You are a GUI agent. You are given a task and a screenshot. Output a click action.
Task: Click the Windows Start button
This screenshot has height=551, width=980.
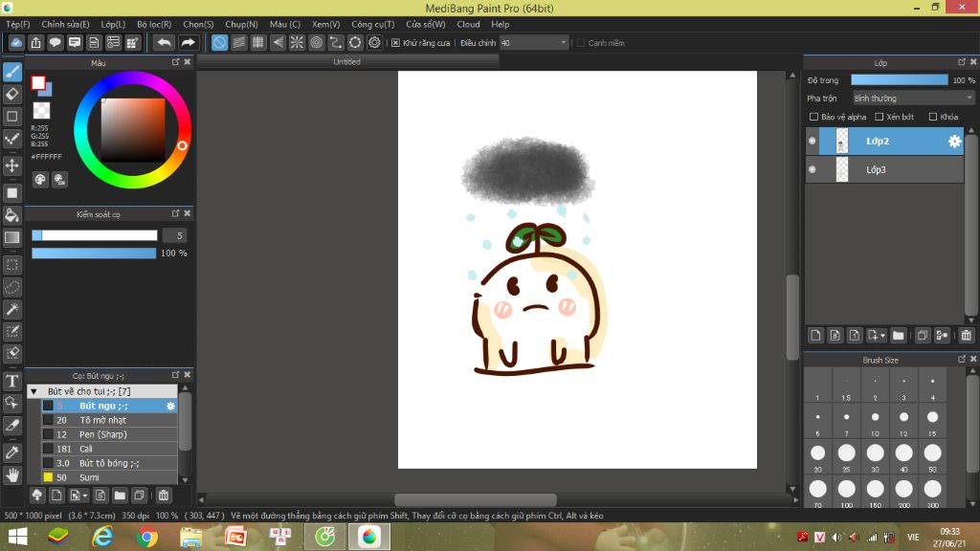click(x=17, y=537)
